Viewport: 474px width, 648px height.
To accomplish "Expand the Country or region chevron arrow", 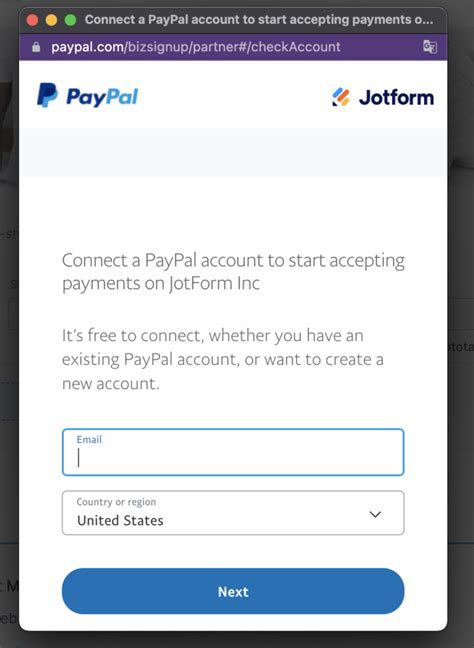I will point(375,514).
